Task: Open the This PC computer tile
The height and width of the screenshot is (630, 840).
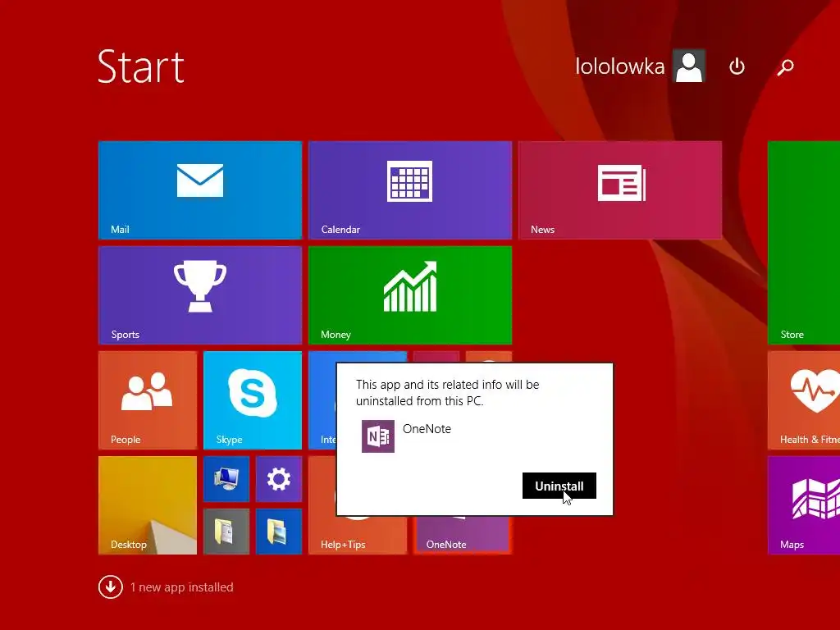Action: (226, 478)
